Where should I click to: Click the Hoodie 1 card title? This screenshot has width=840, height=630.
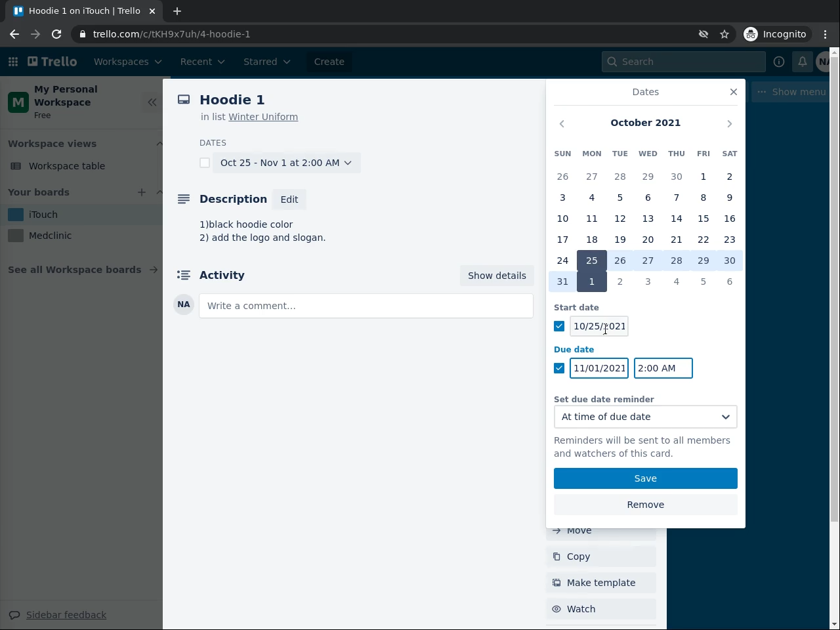232,100
